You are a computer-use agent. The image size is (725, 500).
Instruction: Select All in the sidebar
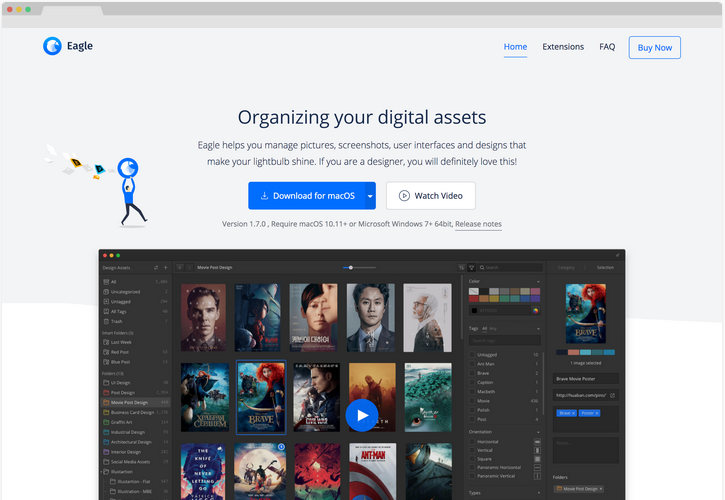point(135,282)
